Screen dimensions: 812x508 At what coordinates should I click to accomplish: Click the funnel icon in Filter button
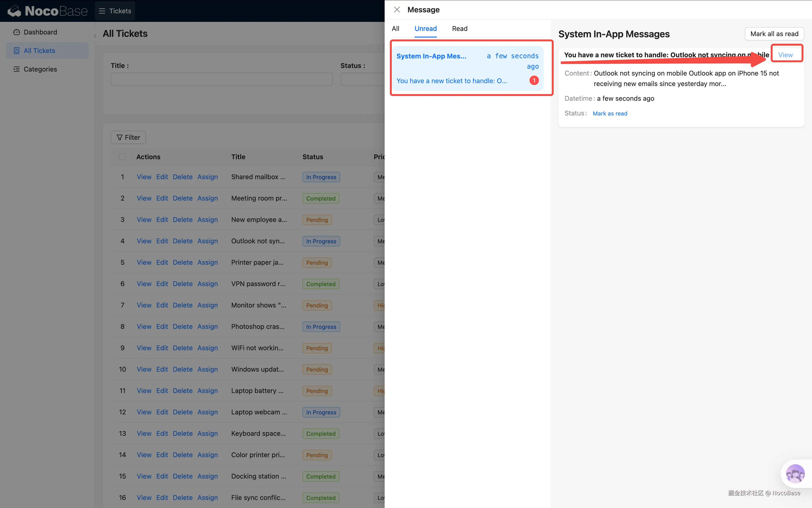[x=119, y=137]
